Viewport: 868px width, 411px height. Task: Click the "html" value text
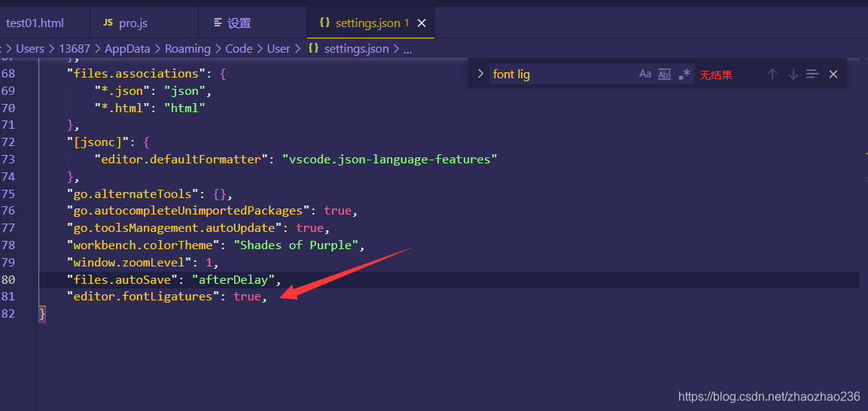point(185,108)
